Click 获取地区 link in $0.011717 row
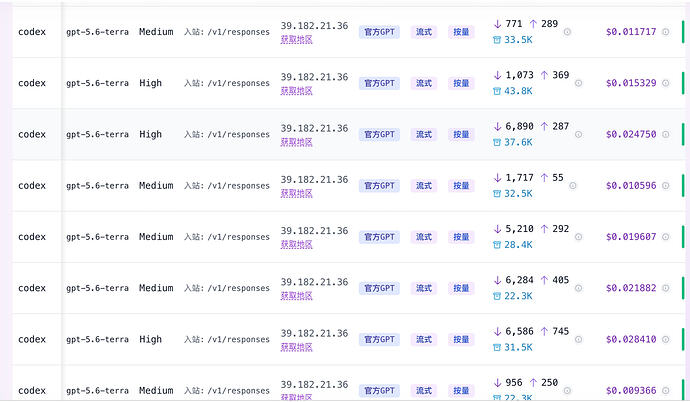Image resolution: width=690 pixels, height=402 pixels. coord(297,40)
